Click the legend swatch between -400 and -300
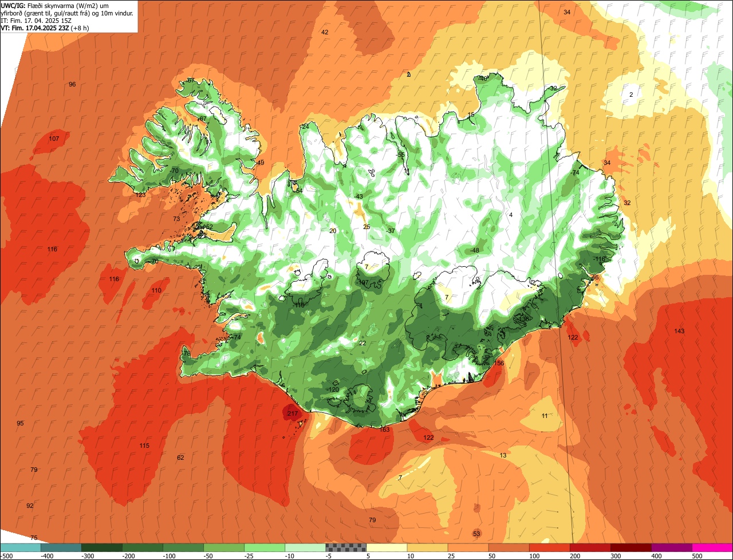The width and height of the screenshot is (733, 560). click(x=61, y=547)
